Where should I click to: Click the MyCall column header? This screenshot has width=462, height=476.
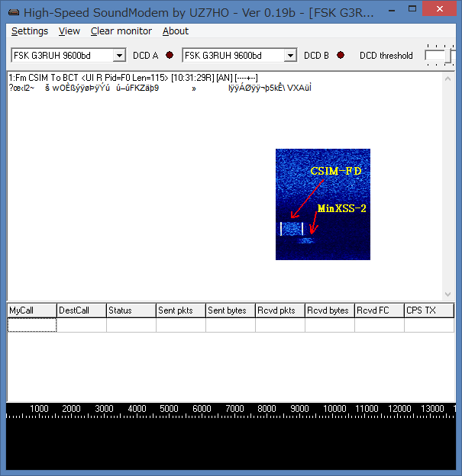tap(32, 310)
